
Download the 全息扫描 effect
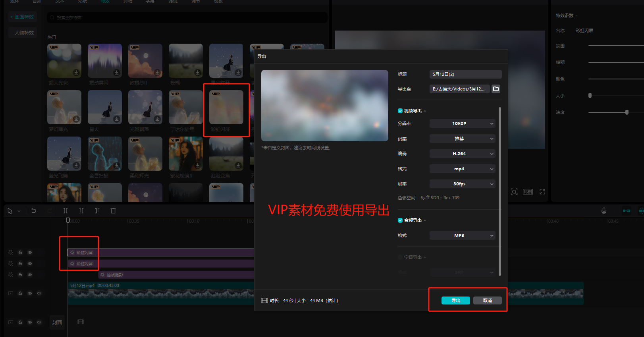(x=117, y=166)
